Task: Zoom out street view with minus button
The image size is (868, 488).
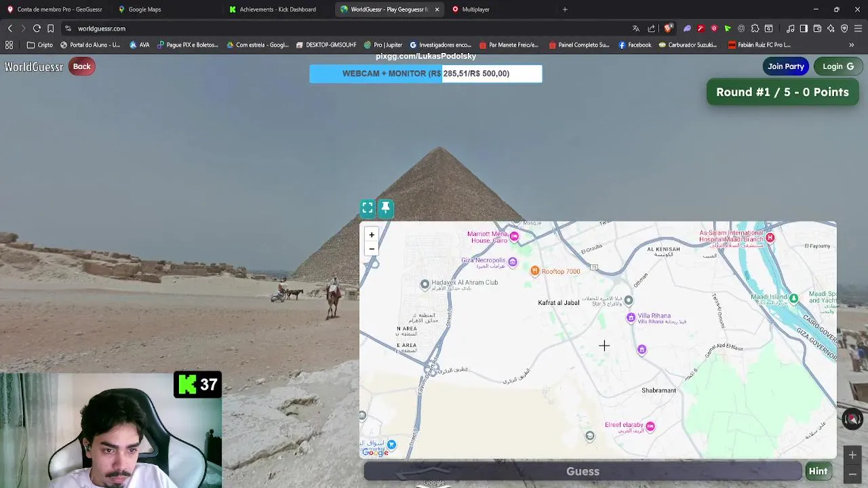Action: [852, 474]
